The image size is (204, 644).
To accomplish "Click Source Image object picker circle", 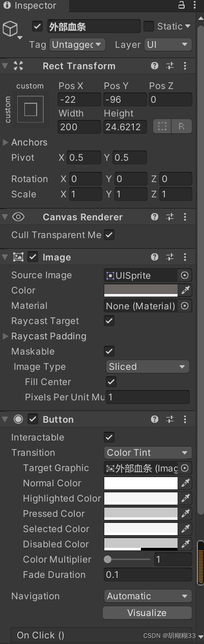I will (185, 275).
